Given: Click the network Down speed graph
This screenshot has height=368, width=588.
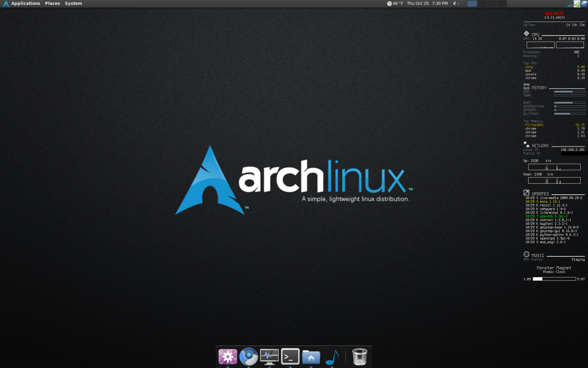Looking at the screenshot, I should pos(554,180).
